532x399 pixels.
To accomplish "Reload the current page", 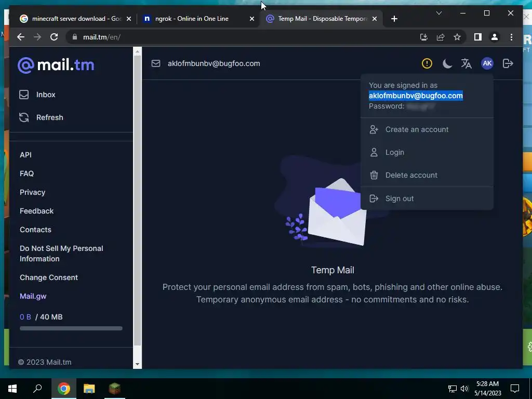I will click(54, 37).
